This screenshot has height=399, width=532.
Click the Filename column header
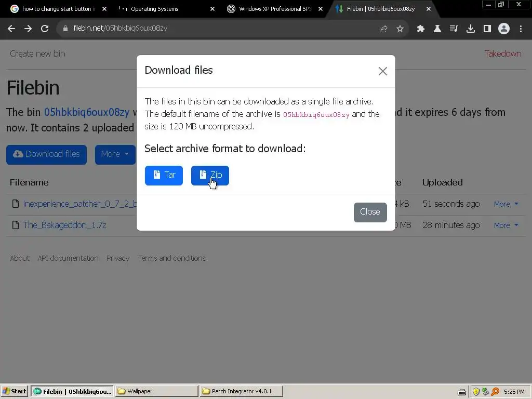29,182
